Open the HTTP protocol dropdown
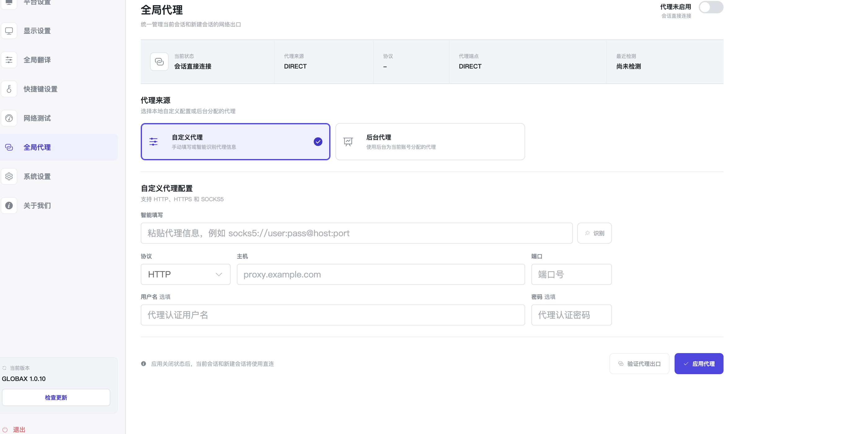 point(185,274)
